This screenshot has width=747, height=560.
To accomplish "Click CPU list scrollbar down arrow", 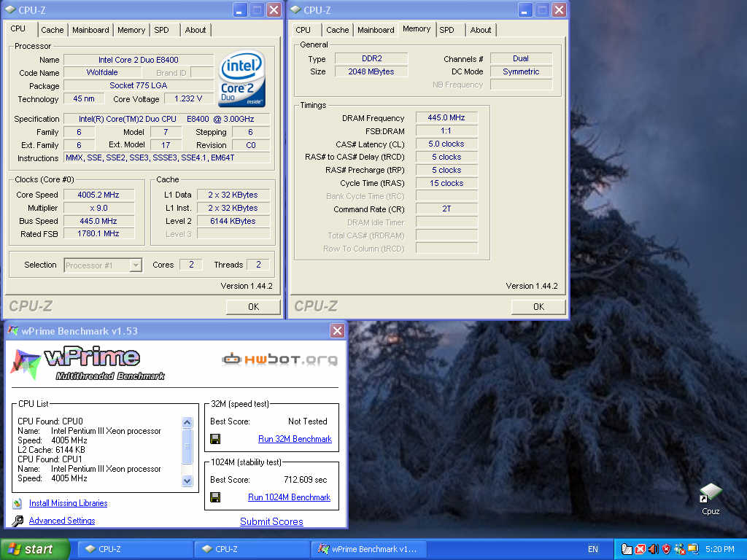I will click(x=187, y=481).
